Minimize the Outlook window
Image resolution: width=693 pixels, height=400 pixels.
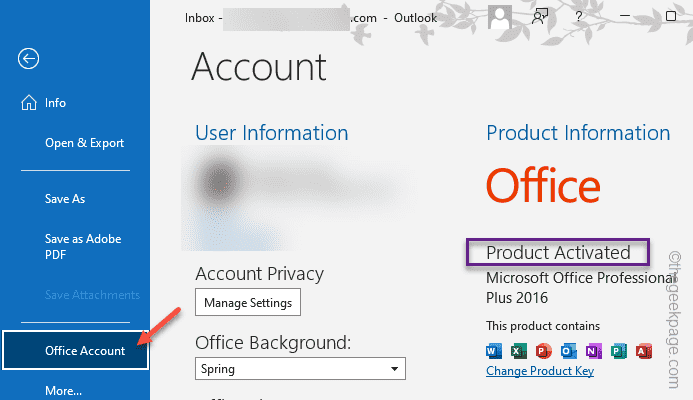pos(624,16)
